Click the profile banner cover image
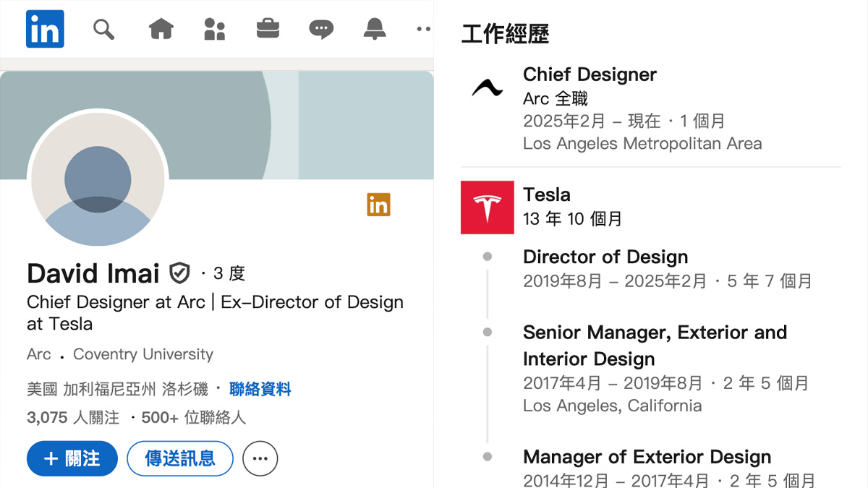The image size is (868, 488). pos(217,124)
